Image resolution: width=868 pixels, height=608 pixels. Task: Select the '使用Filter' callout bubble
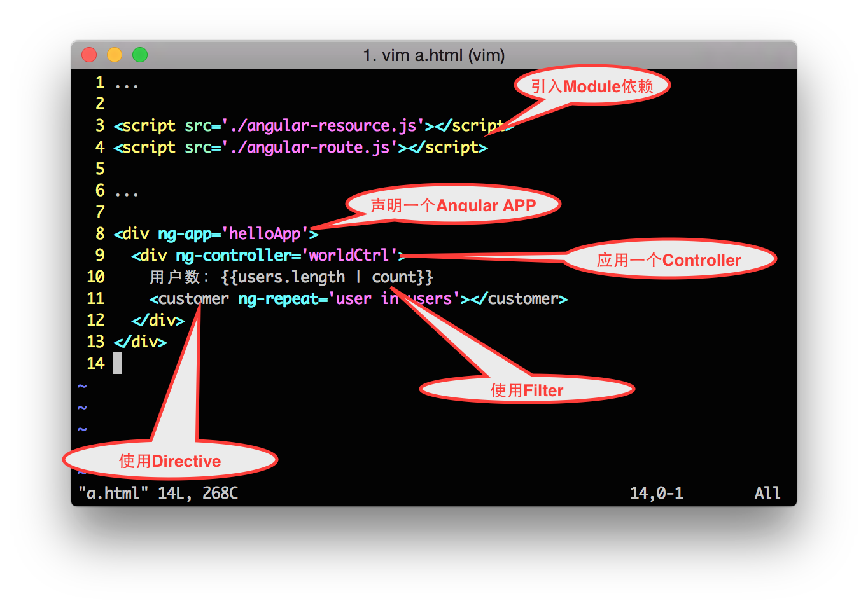(527, 390)
